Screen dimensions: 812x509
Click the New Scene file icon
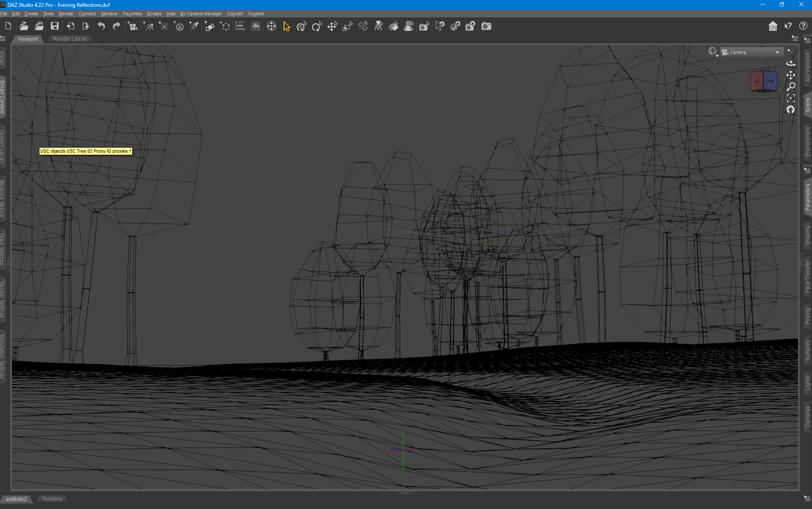tap(8, 26)
